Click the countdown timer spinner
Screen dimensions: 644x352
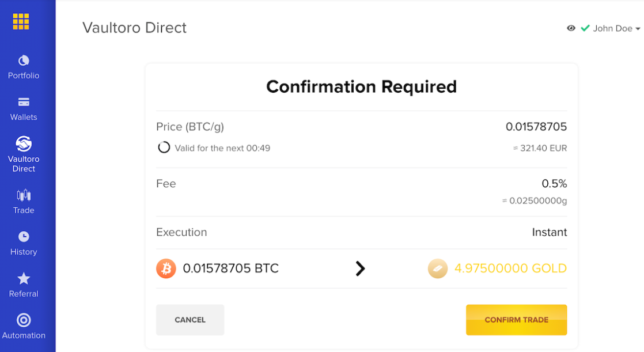[164, 147]
